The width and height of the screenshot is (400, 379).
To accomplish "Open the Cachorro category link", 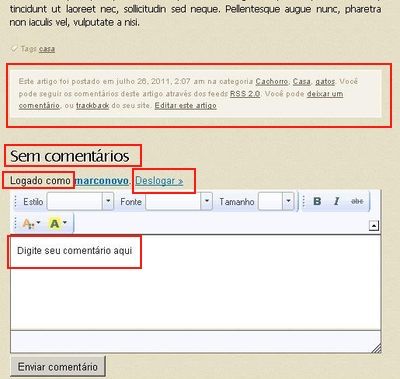I will (x=272, y=81).
